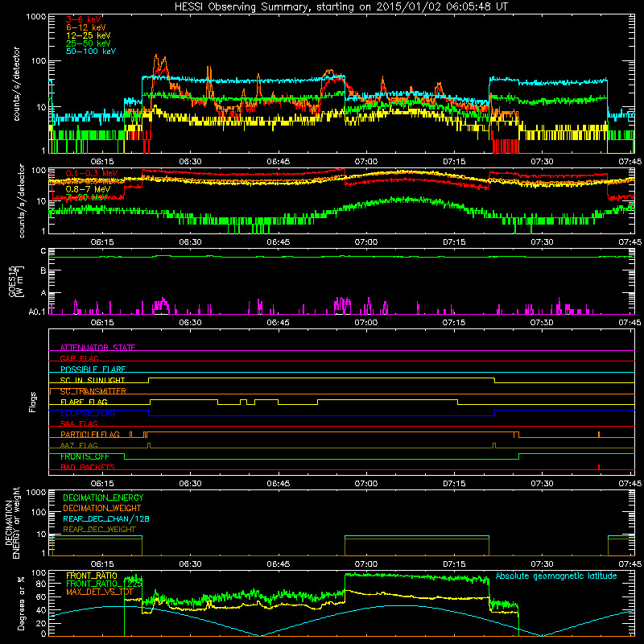Select the ECLIPSE_FLAG label
This screenshot has height=644, width=644.
pos(88,413)
